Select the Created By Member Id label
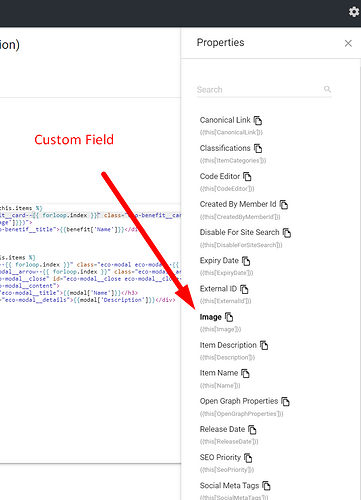This screenshot has width=361, height=500. coord(238,204)
